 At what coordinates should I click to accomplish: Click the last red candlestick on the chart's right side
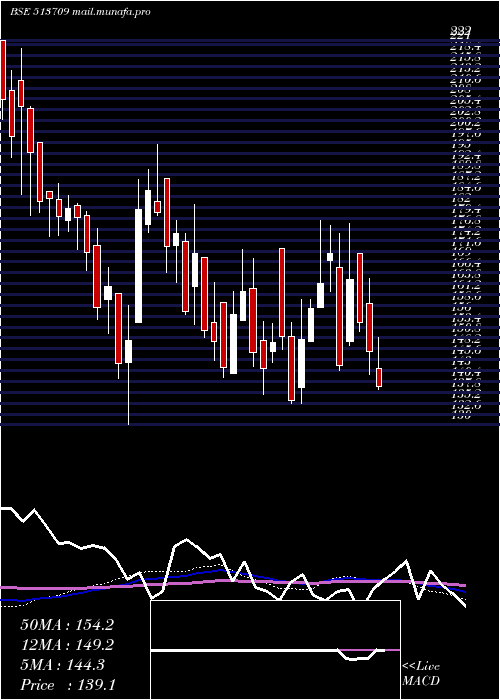tap(379, 378)
